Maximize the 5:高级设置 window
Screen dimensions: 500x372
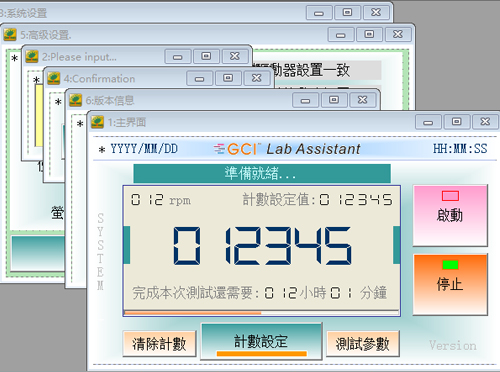[x=369, y=34]
